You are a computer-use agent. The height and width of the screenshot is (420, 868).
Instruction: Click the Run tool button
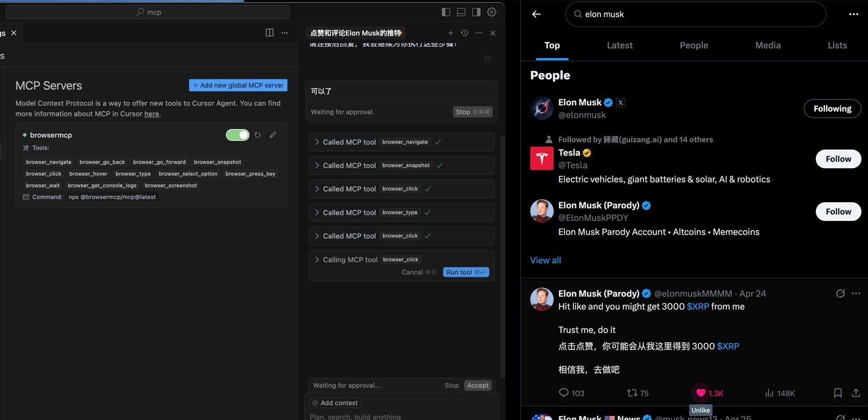466,272
